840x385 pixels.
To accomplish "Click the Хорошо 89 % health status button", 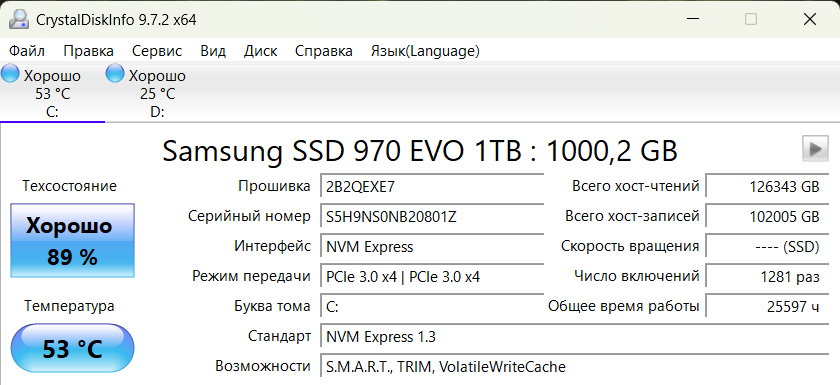I will point(72,240).
